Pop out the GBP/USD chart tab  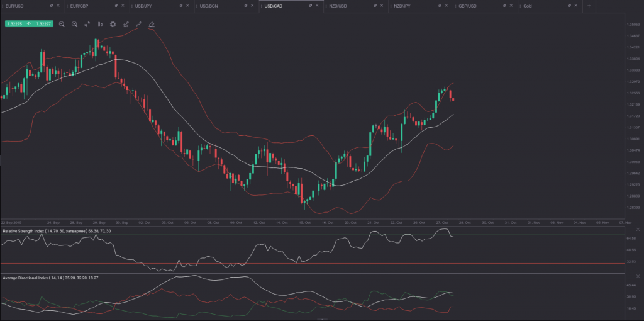pyautogui.click(x=502, y=6)
